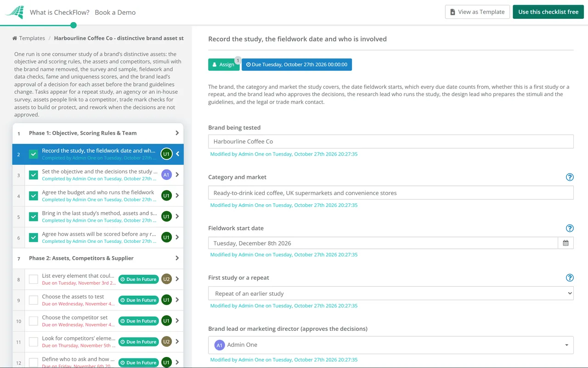Open help for First study or a repeat

570,277
